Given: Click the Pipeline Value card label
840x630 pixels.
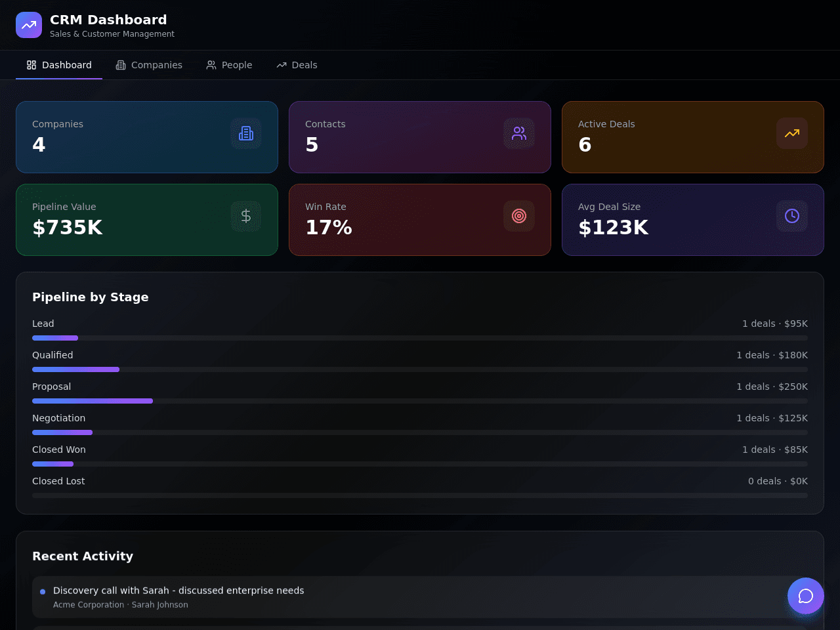Looking at the screenshot, I should pyautogui.click(x=64, y=207).
